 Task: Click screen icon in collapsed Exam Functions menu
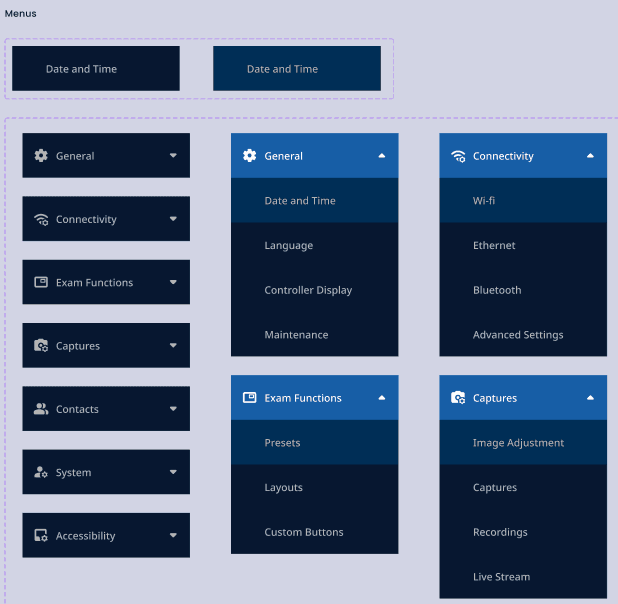click(41, 282)
